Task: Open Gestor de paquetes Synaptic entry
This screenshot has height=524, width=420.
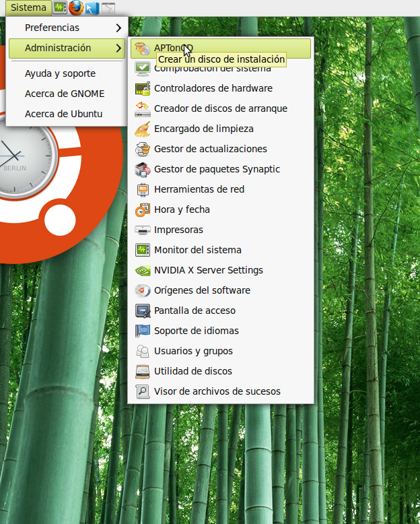Action: click(217, 169)
